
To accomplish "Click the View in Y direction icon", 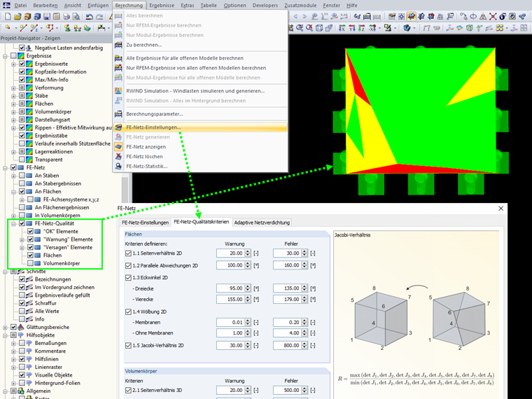I will pyautogui.click(x=352, y=28).
